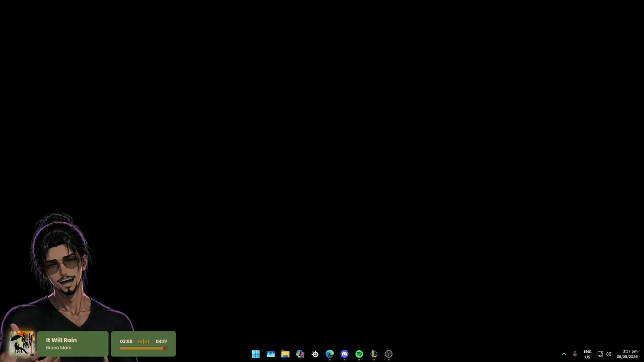644x362 pixels.
Task: Open the Microsoft 365 app
Action: (300, 354)
